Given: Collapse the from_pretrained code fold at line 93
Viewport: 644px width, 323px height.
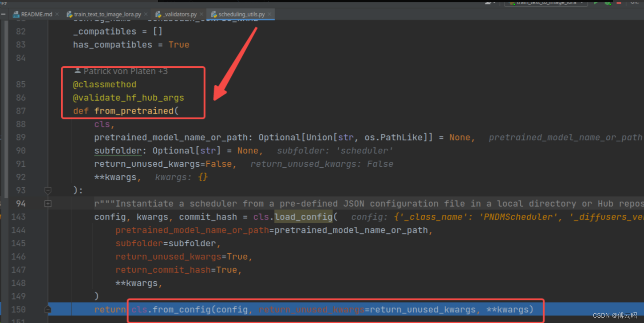Looking at the screenshot, I should (x=47, y=190).
